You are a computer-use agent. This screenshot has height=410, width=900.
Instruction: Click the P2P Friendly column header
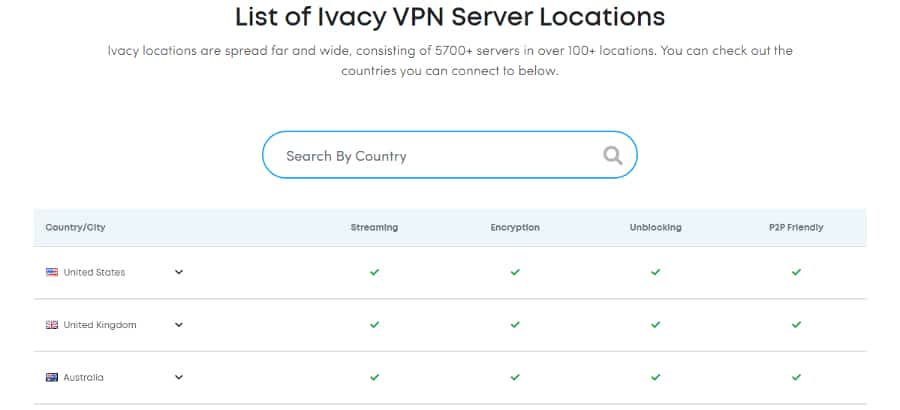point(790,228)
